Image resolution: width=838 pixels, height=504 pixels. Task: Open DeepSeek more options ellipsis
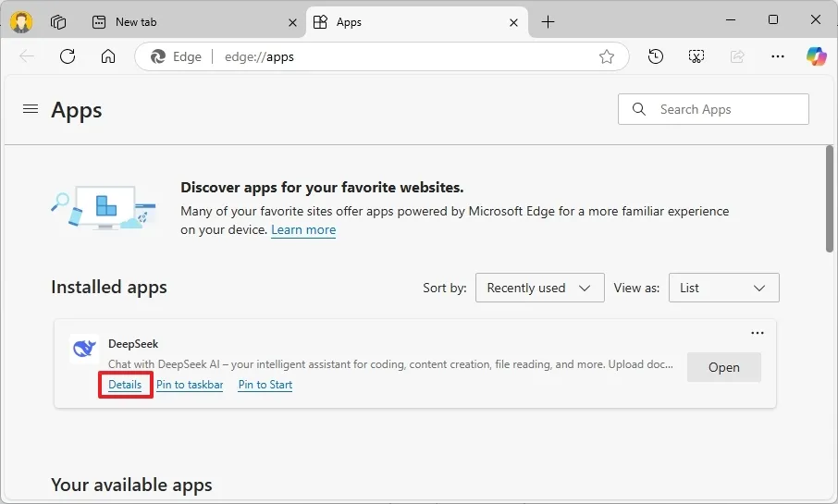(758, 332)
